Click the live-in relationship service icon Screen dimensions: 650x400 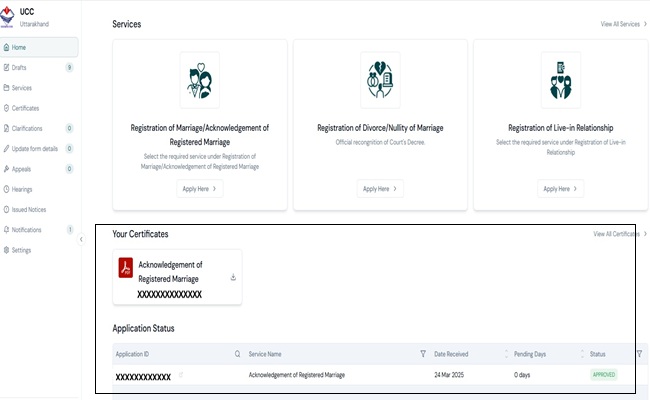point(560,81)
